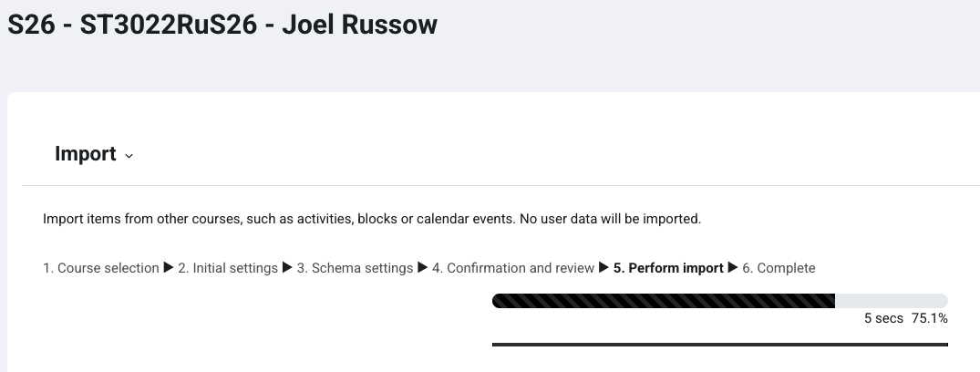Click the arrow before the Complete step
980x372 pixels.
pos(733,268)
